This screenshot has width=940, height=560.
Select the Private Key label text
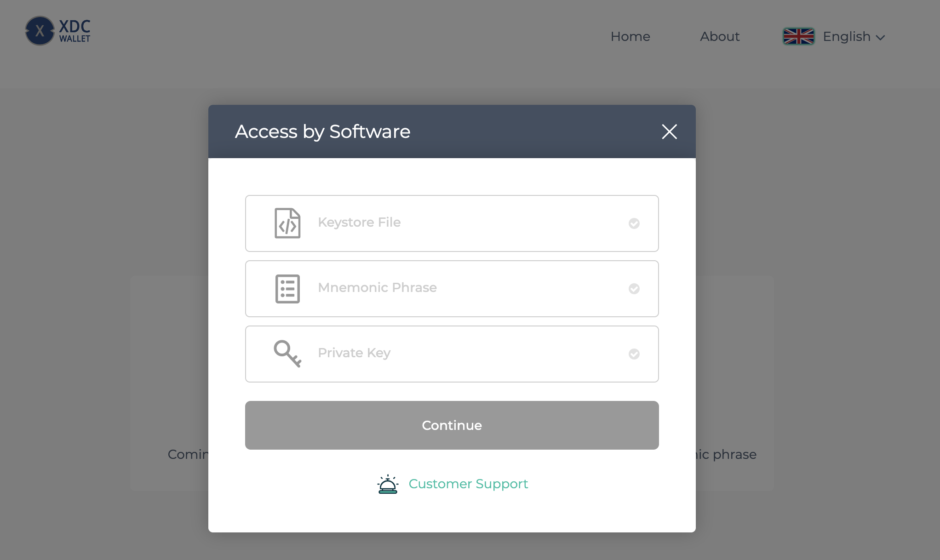pos(354,353)
